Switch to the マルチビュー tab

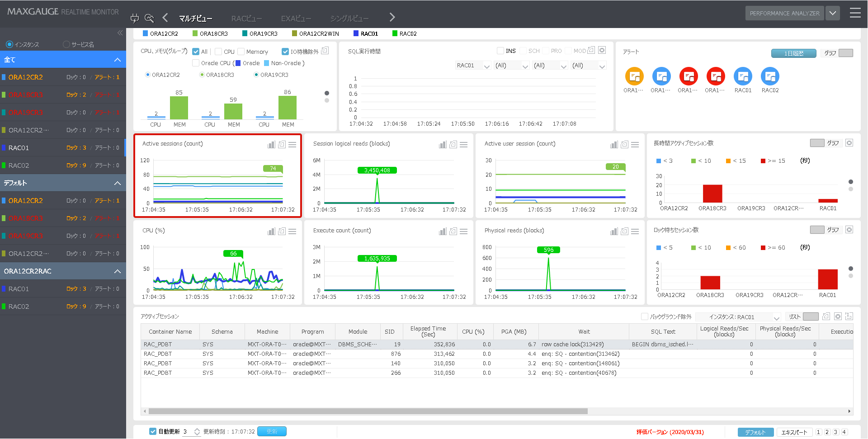tap(196, 19)
